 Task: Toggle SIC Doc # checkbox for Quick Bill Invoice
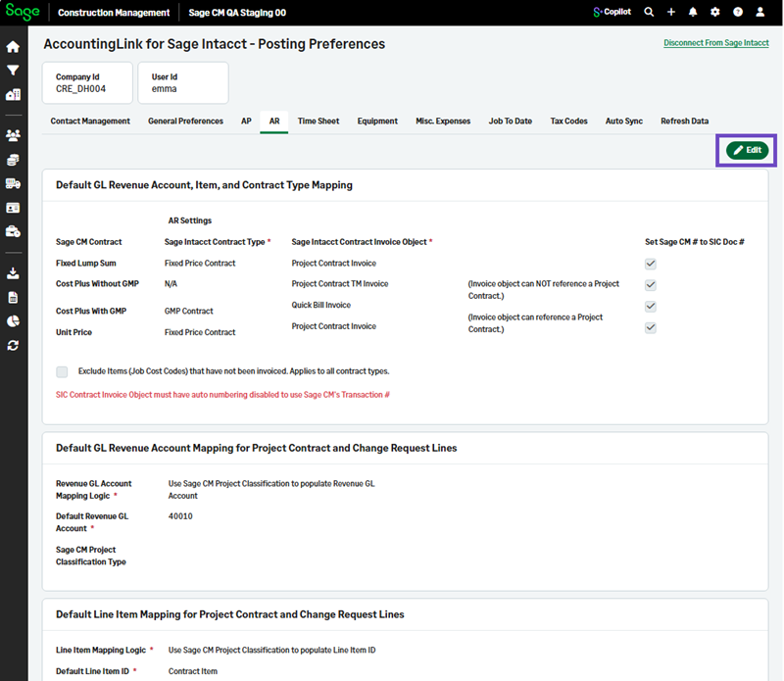(651, 306)
